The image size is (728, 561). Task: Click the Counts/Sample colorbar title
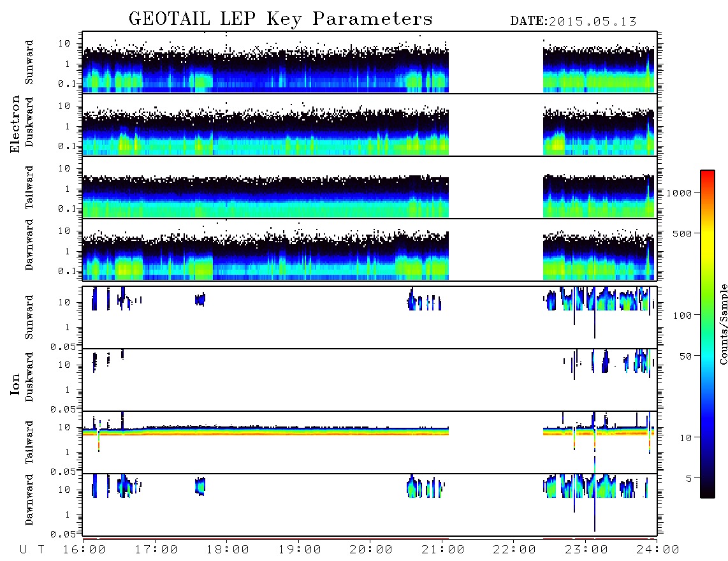[x=723, y=324]
